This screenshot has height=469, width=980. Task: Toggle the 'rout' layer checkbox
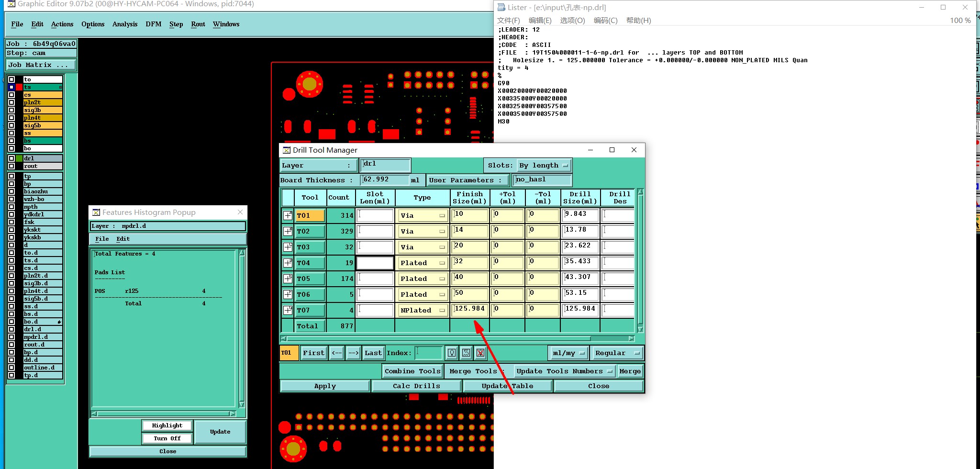coord(11,166)
